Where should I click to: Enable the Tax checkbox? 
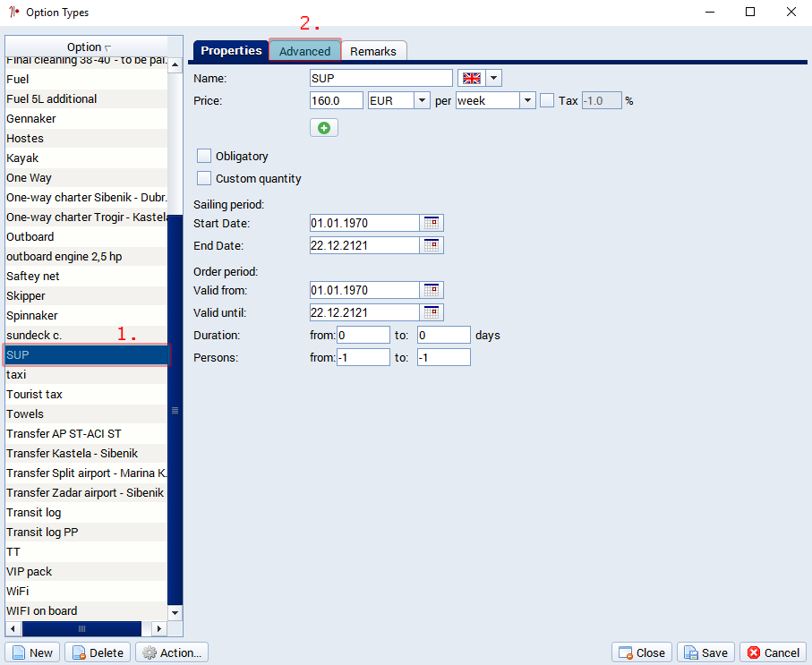tap(547, 100)
